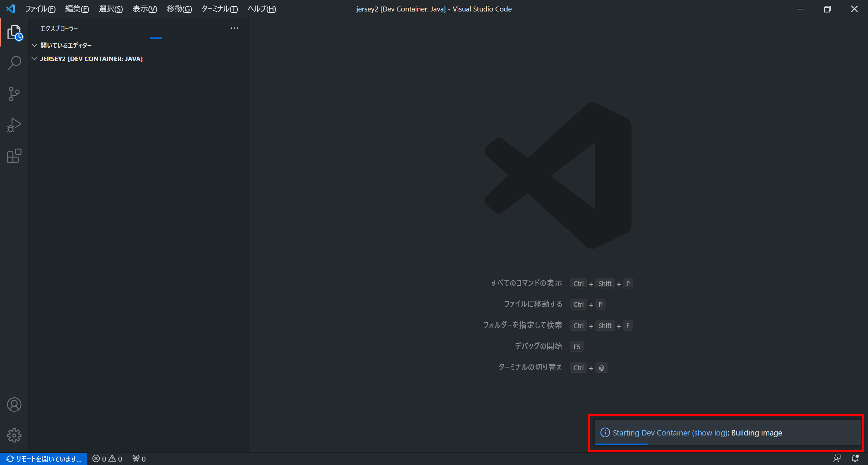
Task: Open the Explorer view in activity bar
Action: 14,33
